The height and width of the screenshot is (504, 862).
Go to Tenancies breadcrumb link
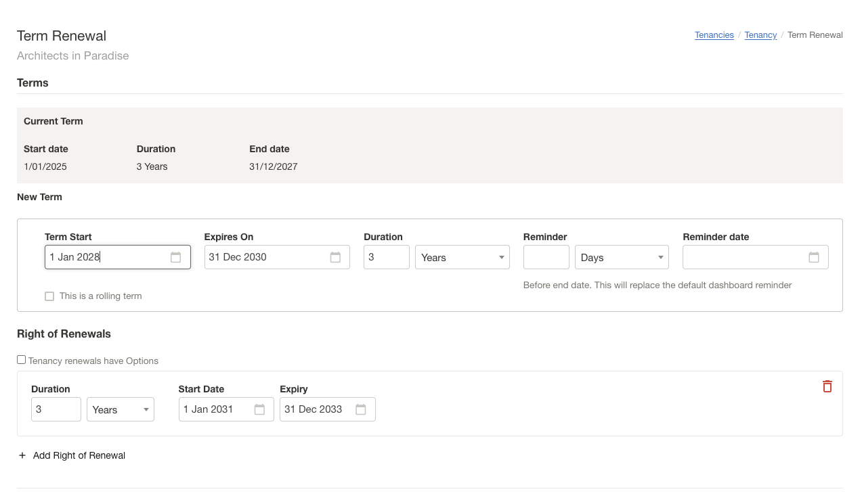pos(714,35)
